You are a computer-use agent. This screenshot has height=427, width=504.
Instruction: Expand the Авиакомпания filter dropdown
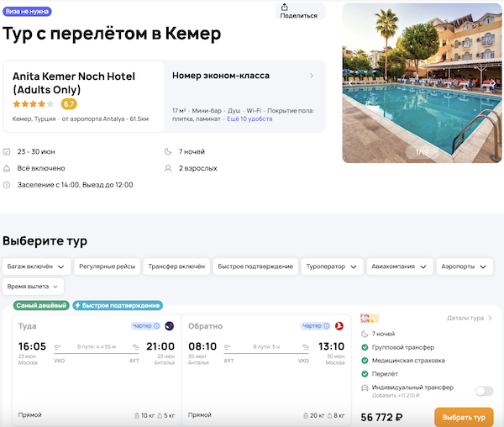[x=401, y=266]
